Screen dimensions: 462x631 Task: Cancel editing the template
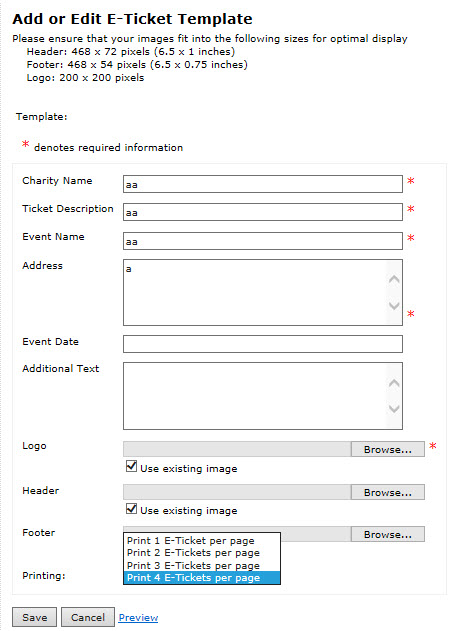click(x=88, y=617)
